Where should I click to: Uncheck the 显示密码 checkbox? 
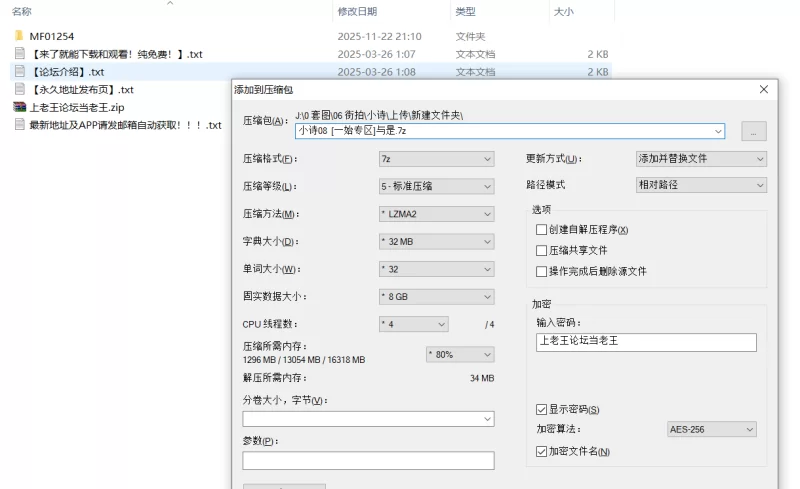(x=542, y=410)
